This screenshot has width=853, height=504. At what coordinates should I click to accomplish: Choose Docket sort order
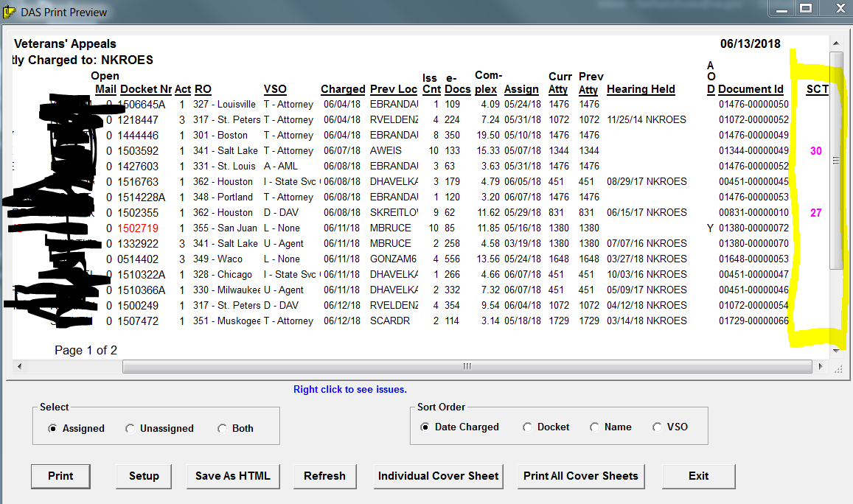click(527, 427)
